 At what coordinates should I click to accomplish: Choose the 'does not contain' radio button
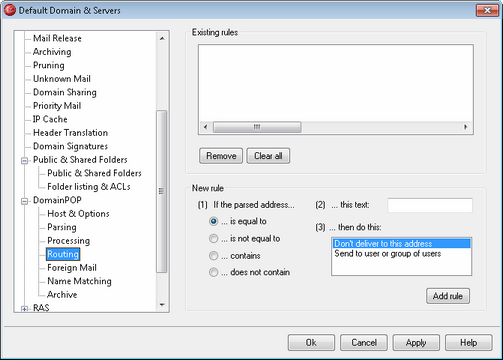[x=213, y=272]
